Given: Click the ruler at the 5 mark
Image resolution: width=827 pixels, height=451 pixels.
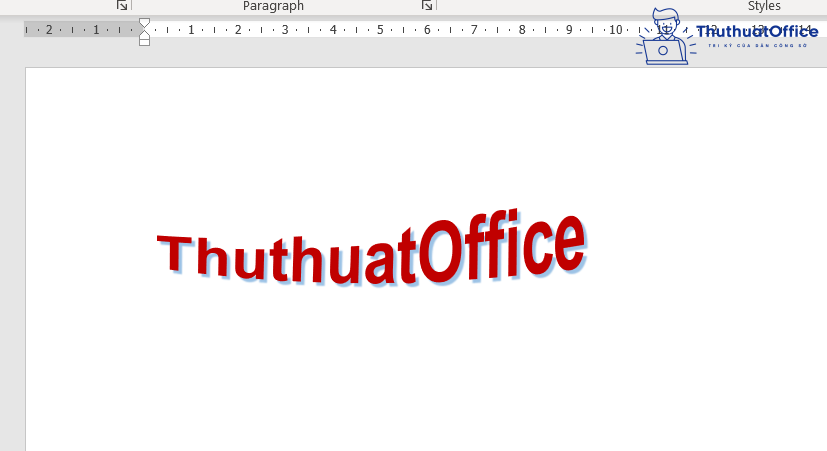Looking at the screenshot, I should tap(380, 30).
